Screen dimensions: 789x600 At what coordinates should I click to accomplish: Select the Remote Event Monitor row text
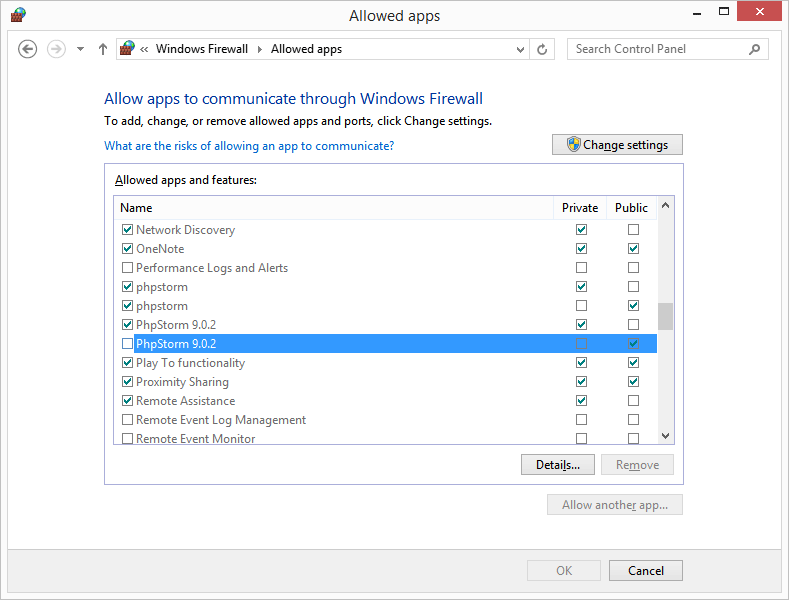point(195,438)
